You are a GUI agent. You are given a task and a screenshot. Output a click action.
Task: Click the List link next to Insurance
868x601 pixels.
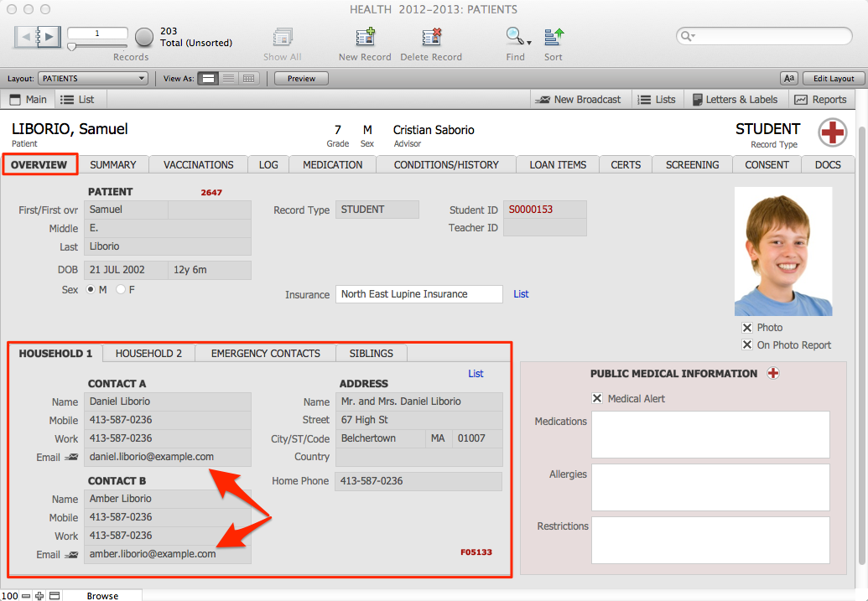pos(521,294)
